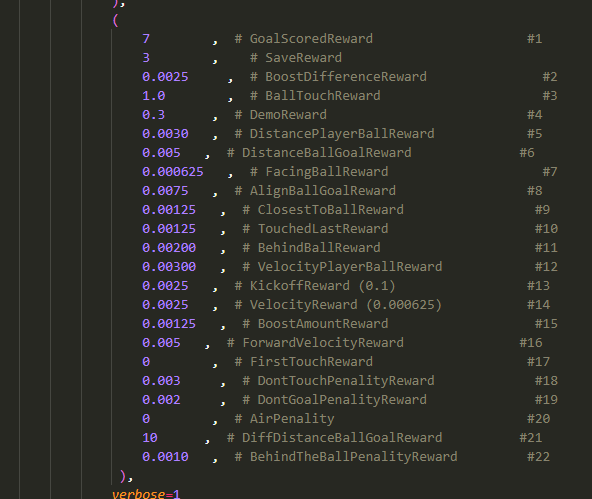Select the BallTouchReward comment text
Screen dimensions: 592x499
coord(315,95)
